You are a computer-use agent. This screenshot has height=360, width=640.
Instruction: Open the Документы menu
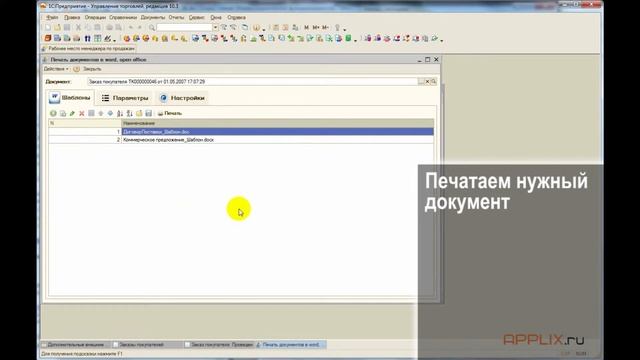(153, 18)
